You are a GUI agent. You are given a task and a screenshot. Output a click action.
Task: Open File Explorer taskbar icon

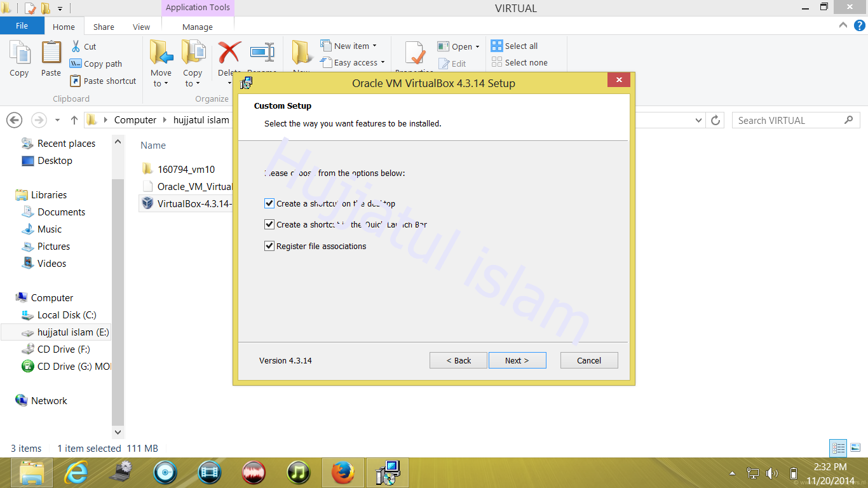pos(32,473)
